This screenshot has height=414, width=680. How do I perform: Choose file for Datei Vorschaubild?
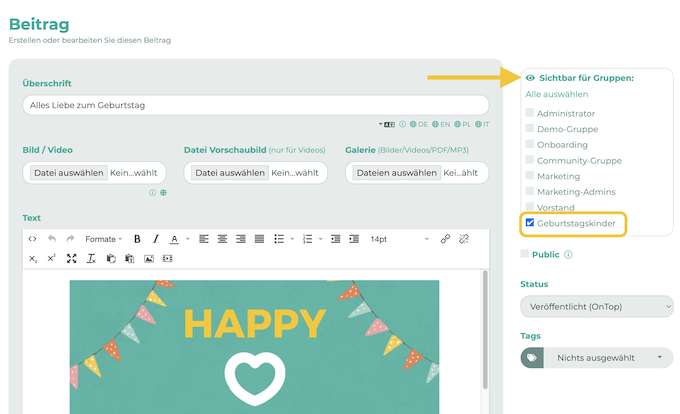(230, 173)
